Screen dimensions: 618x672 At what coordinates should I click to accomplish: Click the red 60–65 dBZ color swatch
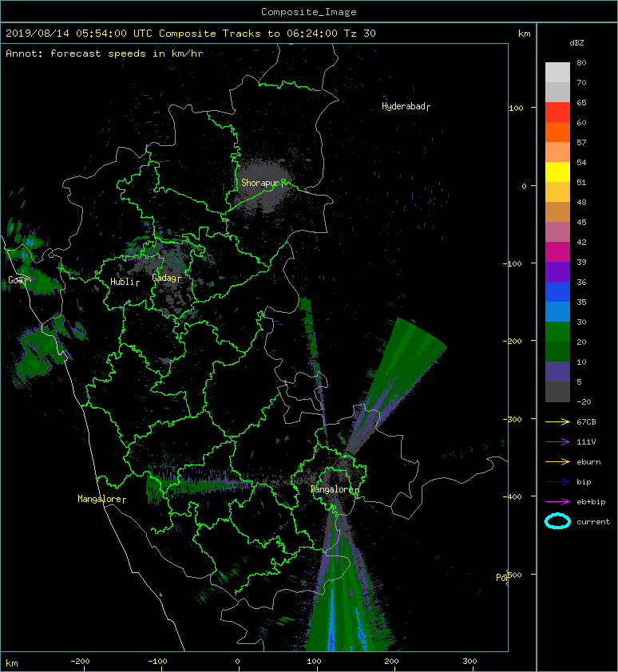pos(557,113)
